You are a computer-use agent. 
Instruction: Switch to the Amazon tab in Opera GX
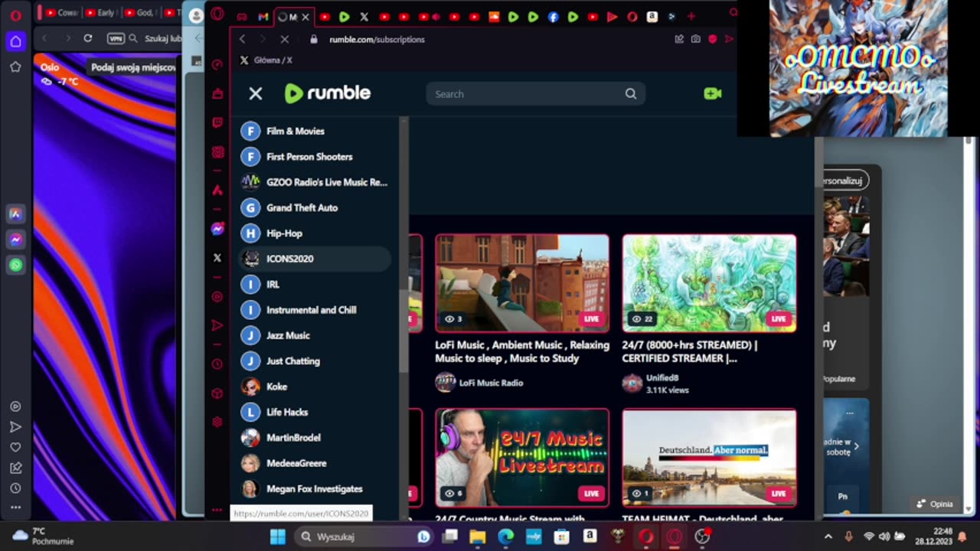(x=652, y=16)
